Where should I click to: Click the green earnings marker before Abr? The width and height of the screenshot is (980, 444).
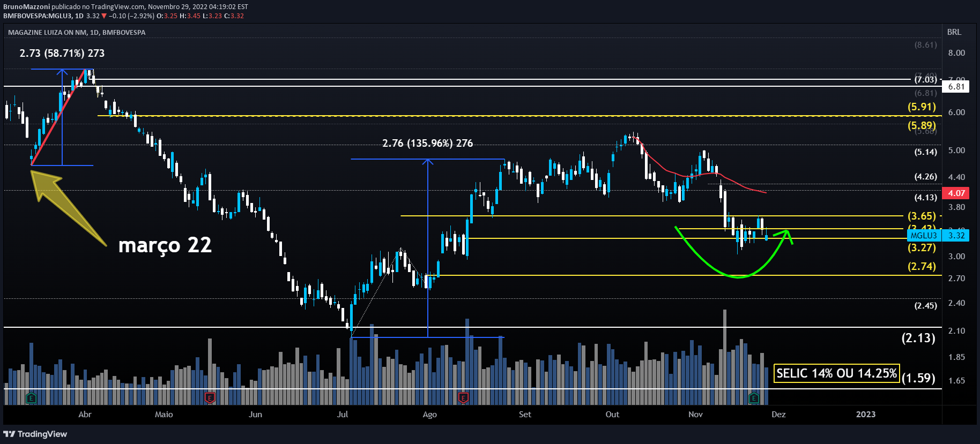tap(31, 398)
